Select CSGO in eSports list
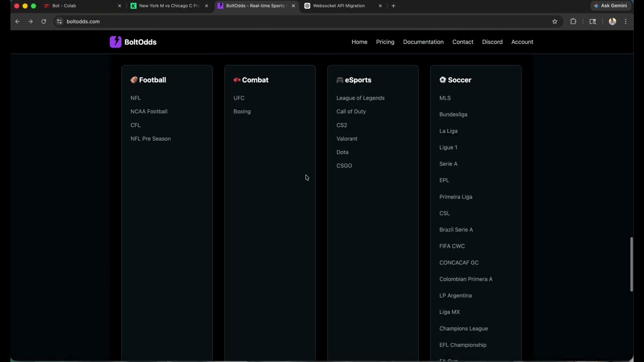The width and height of the screenshot is (644, 362). pos(344,166)
